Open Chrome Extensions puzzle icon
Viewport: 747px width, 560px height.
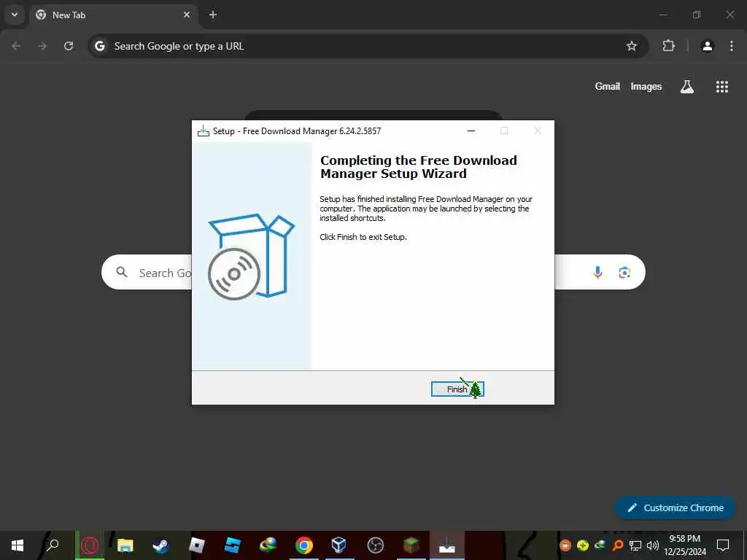coord(669,46)
